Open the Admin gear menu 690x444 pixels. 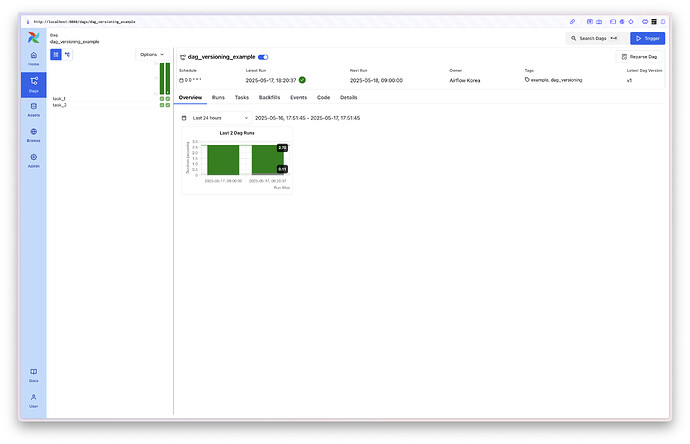pos(34,158)
